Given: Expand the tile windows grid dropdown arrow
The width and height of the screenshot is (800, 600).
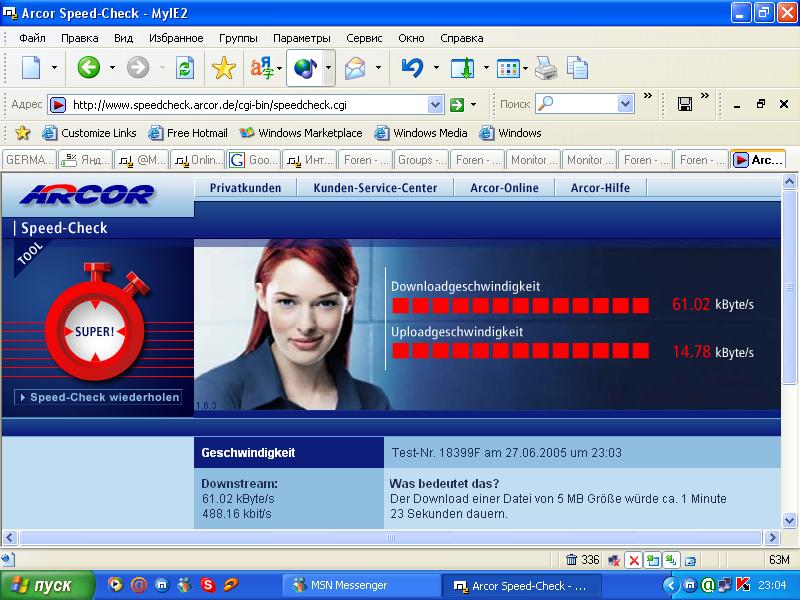Looking at the screenshot, I should click(x=525, y=68).
